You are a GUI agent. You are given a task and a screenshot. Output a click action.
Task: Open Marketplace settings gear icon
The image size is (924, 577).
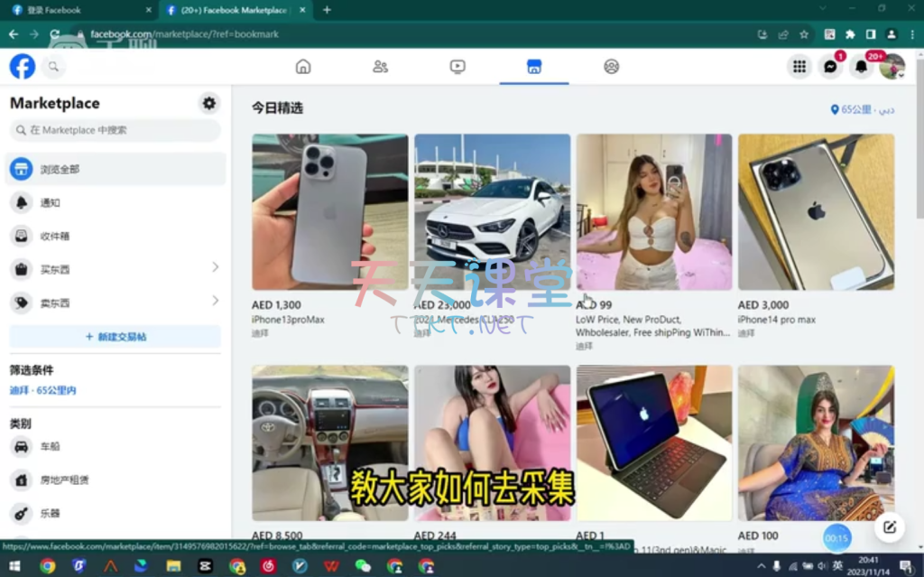tap(209, 103)
